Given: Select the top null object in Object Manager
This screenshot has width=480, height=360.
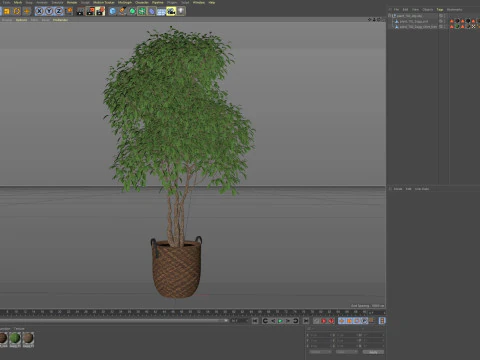Looking at the screenshot, I should click(x=409, y=16).
